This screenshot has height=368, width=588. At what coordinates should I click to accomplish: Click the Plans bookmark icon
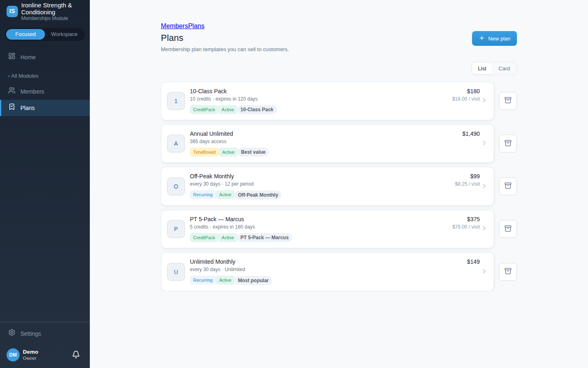[12, 107]
